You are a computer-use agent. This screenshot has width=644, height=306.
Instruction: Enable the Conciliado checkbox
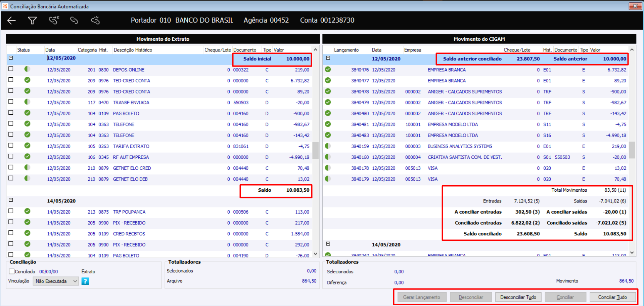pyautogui.click(x=12, y=271)
